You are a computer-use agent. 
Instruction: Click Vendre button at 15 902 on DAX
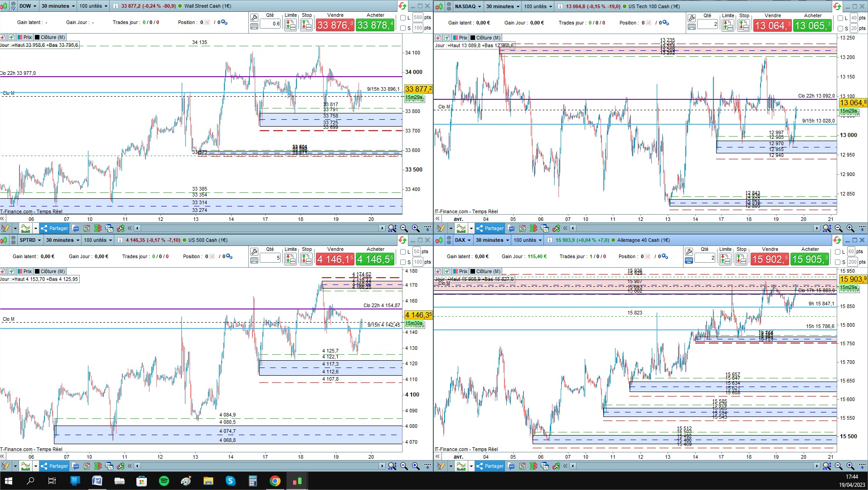coord(770,259)
